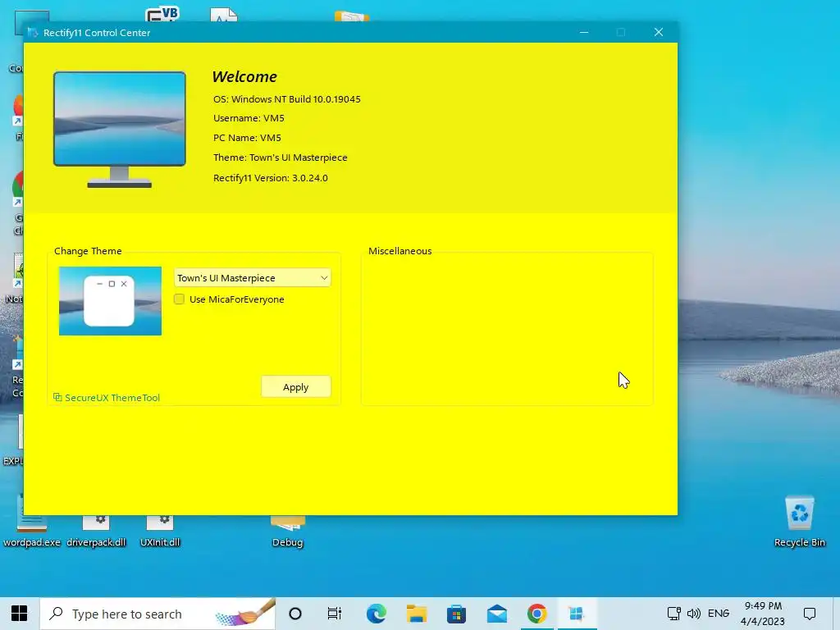
Task: Select the Rectify11 taskbar icon
Action: 577,614
